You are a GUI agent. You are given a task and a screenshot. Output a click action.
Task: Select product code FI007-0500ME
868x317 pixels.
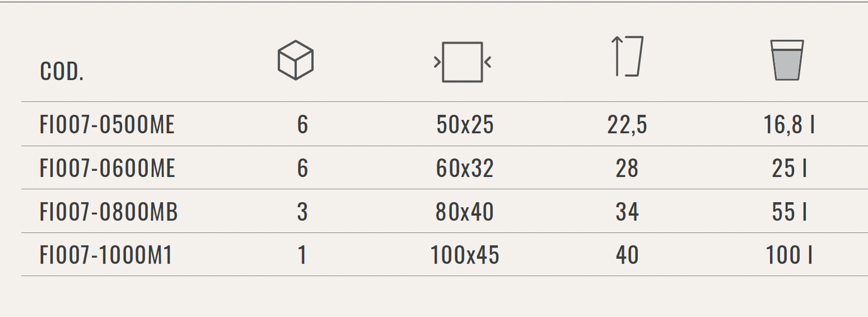[107, 125]
